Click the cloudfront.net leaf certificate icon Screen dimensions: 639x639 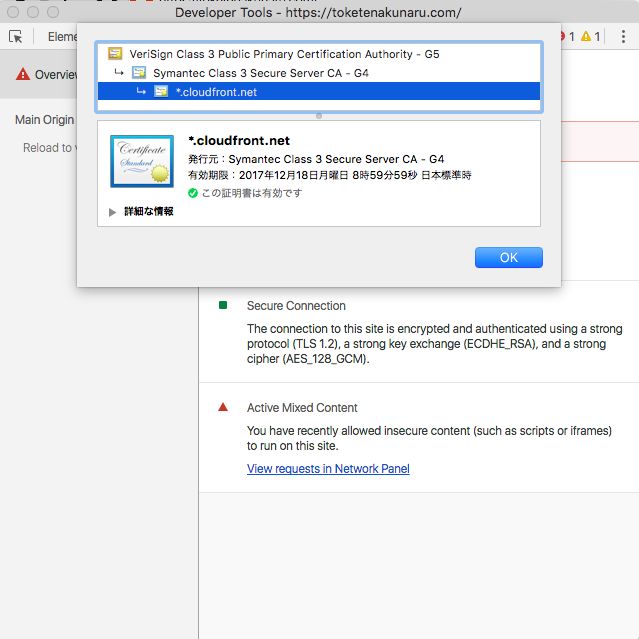click(161, 91)
